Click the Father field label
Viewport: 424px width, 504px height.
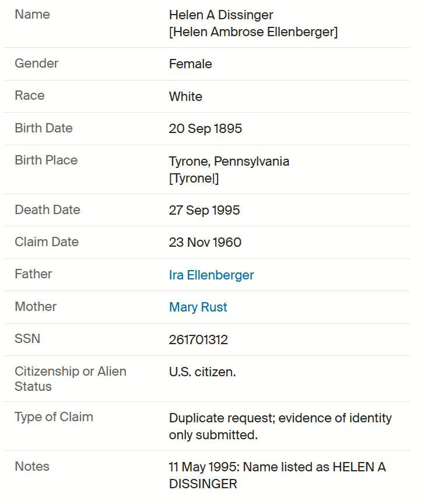33,274
